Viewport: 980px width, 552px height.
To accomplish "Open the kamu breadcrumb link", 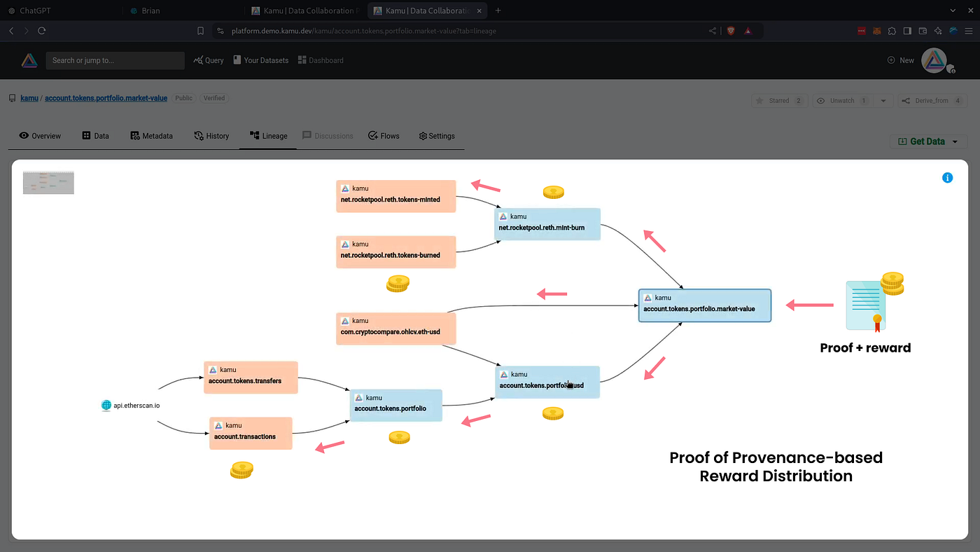I will 29,97.
